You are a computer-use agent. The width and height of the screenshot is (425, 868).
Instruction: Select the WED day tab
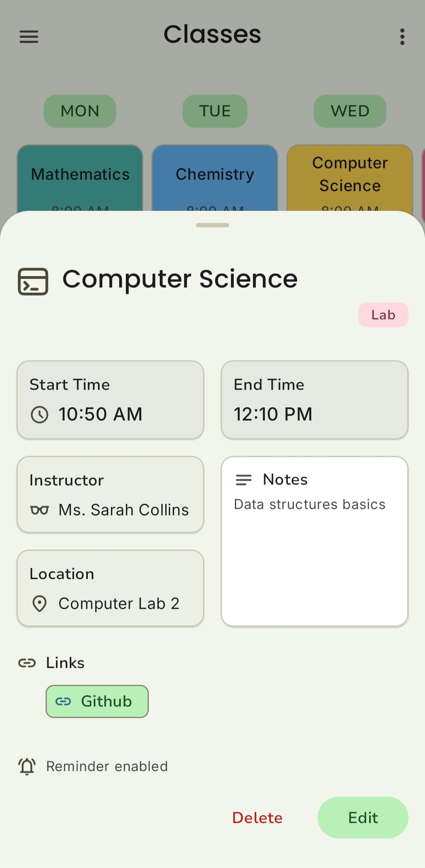(350, 111)
